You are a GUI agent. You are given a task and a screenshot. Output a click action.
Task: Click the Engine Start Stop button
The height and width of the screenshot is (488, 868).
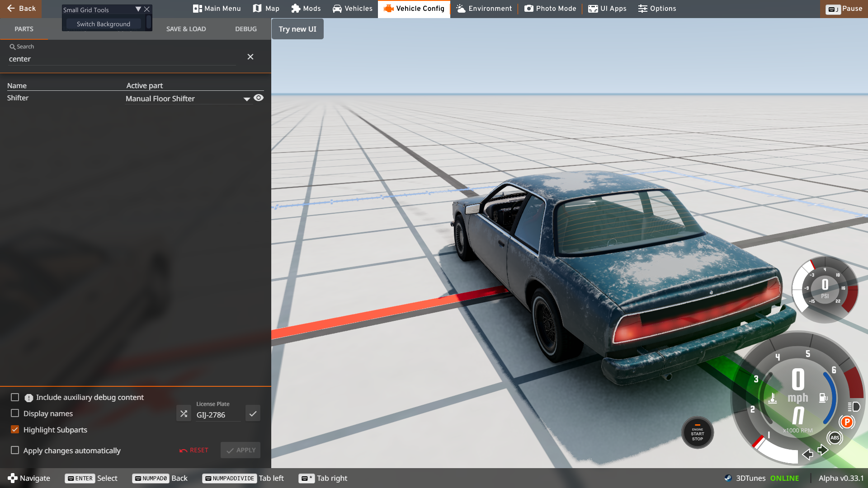tap(698, 433)
